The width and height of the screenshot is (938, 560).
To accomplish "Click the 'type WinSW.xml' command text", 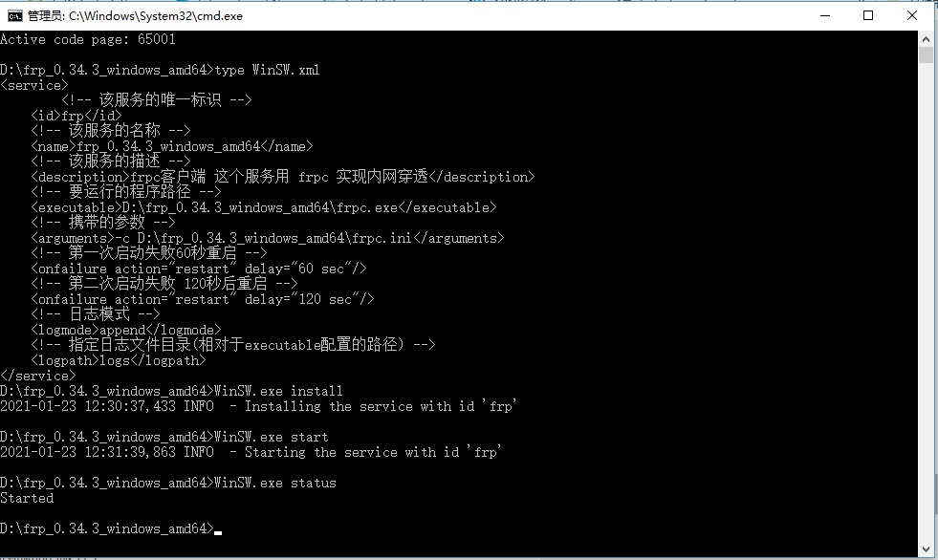I will click(x=268, y=70).
